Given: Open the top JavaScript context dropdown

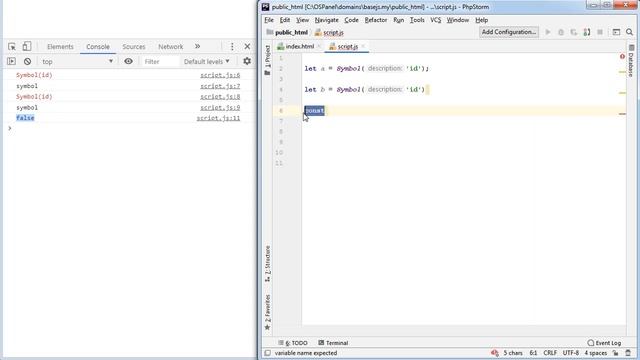Looking at the screenshot, I should pyautogui.click(x=78, y=62).
